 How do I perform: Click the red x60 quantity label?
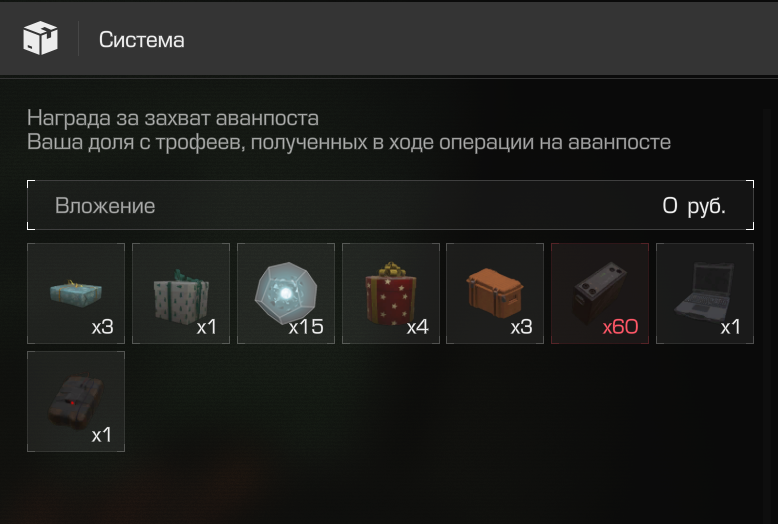[620, 327]
